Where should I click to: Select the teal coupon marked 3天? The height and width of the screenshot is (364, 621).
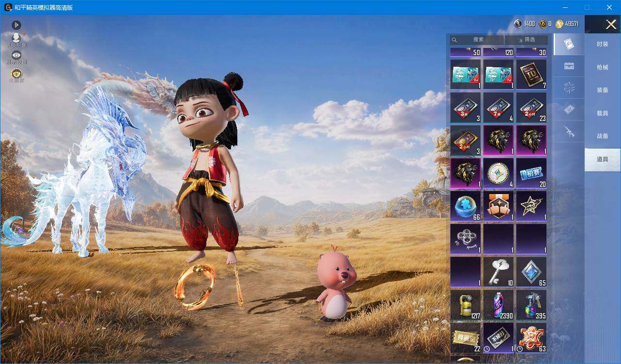(x=466, y=75)
